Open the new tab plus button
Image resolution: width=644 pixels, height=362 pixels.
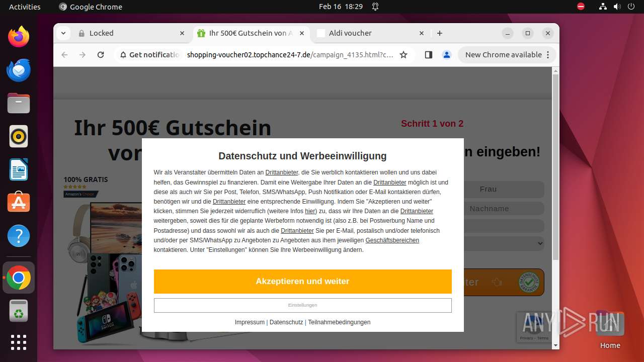440,33
